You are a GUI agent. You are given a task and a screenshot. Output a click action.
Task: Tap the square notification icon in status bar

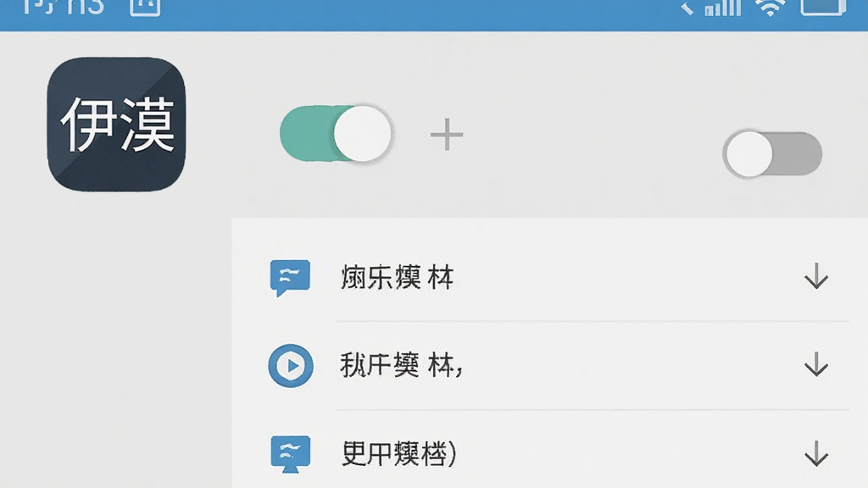[145, 7]
